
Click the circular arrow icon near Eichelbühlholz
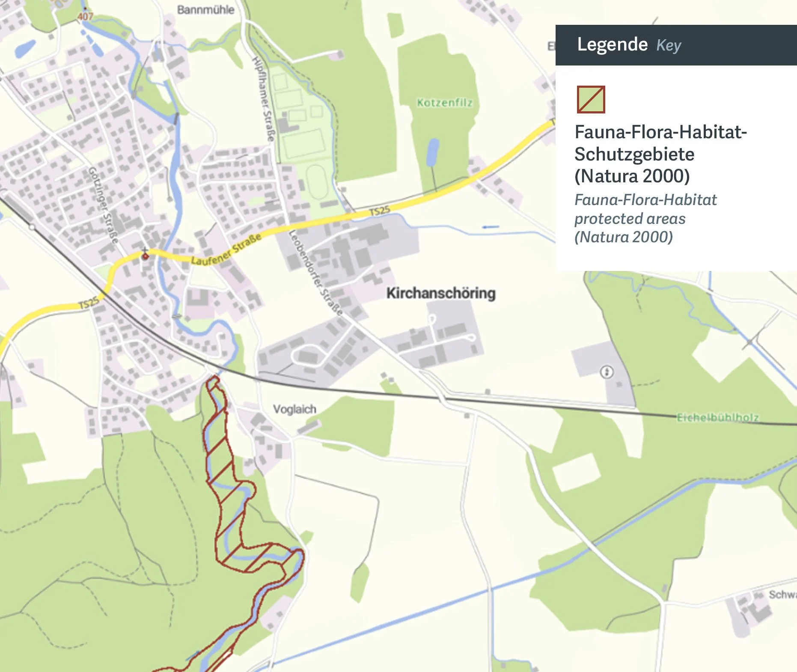pyautogui.click(x=607, y=372)
